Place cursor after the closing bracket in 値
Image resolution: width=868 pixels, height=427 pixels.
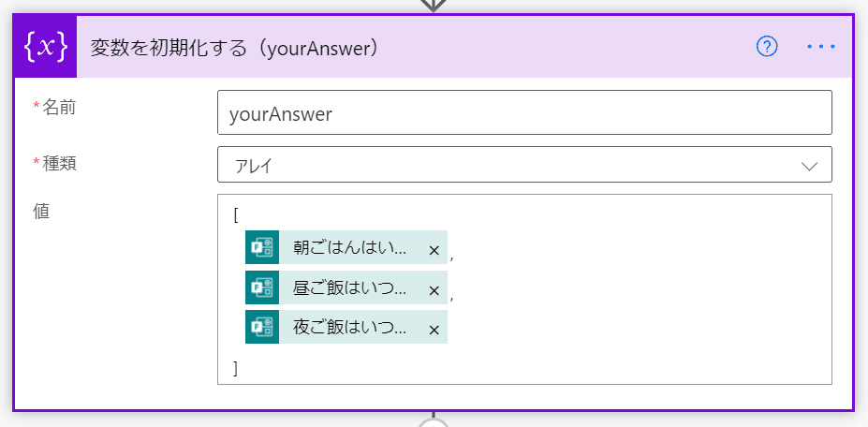pyautogui.click(x=241, y=369)
